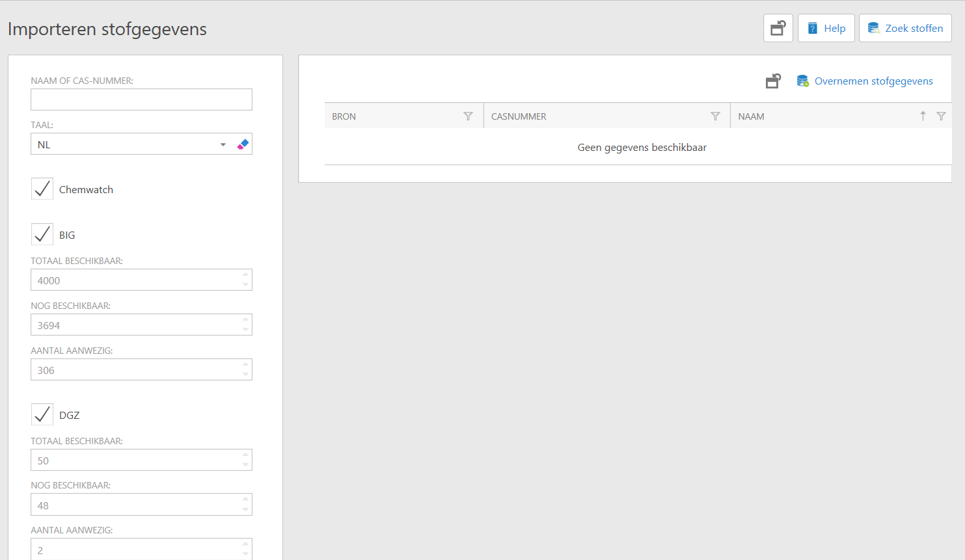Click the Chemwatch label text
Image resolution: width=965 pixels, height=560 pixels.
click(x=86, y=189)
